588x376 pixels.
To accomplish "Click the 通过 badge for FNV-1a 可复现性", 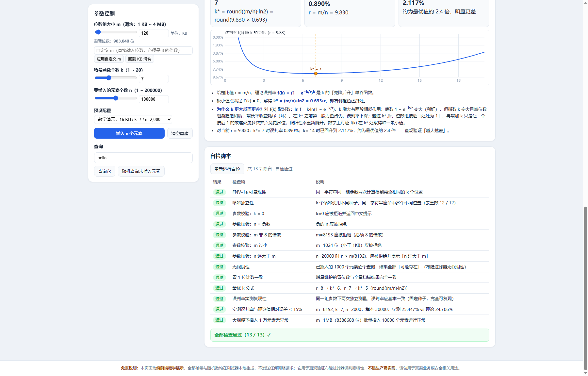I will pyautogui.click(x=220, y=192).
